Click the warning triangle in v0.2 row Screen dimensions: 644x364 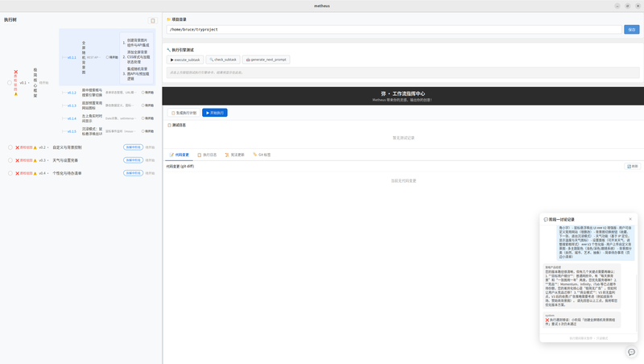tap(35, 147)
